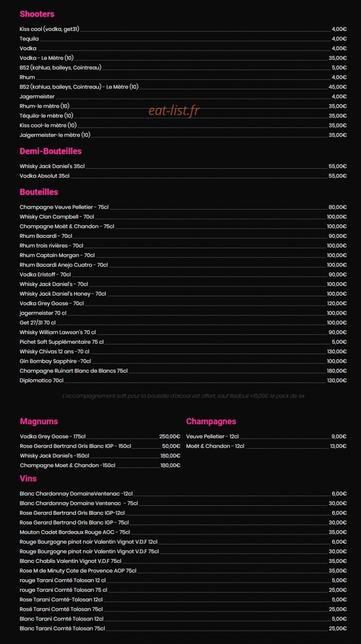The image size is (361, 644).
Task: Select Veuve Pelletier - 12cl
Action: pyautogui.click(x=266, y=437)
